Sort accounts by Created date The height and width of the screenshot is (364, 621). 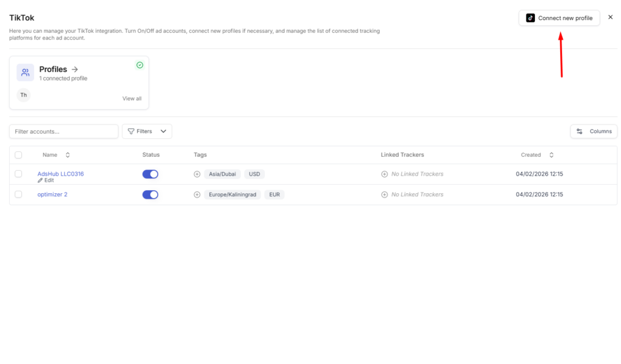point(551,155)
